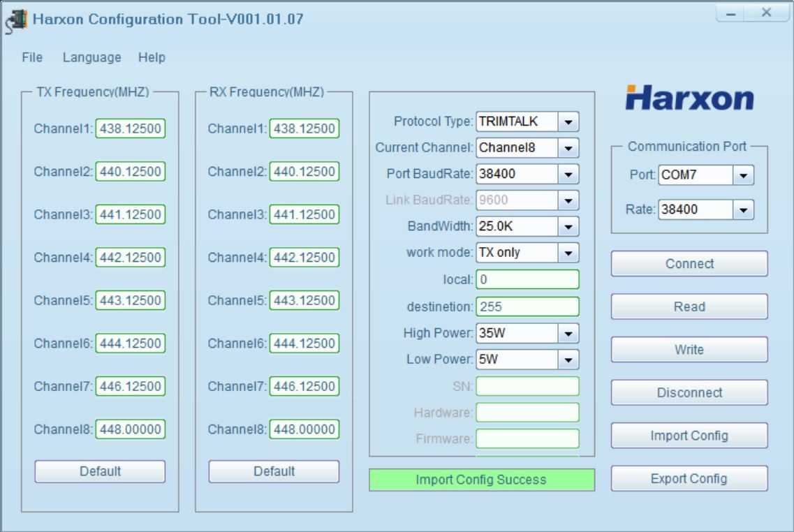
Task: Reset TX frequencies with Default button
Action: click(100, 471)
